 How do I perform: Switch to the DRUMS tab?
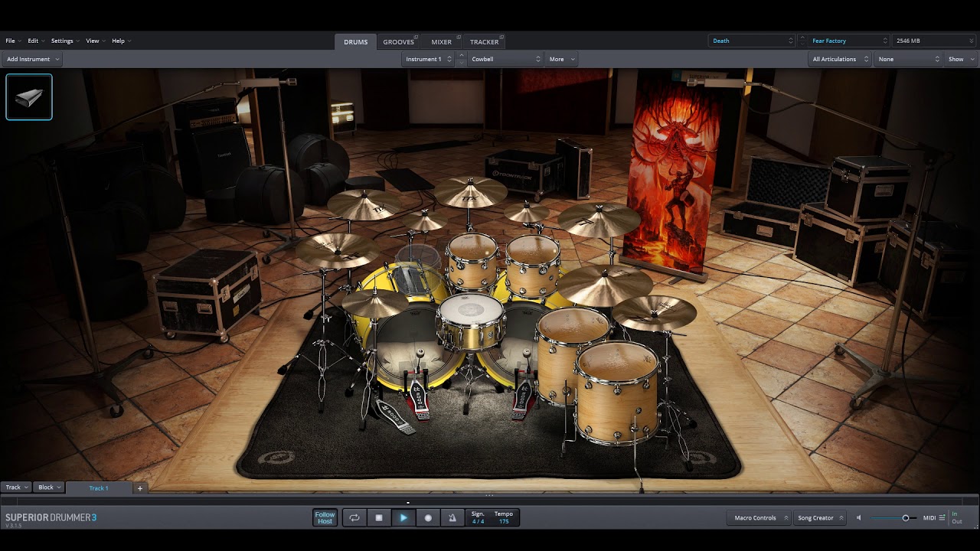point(355,42)
